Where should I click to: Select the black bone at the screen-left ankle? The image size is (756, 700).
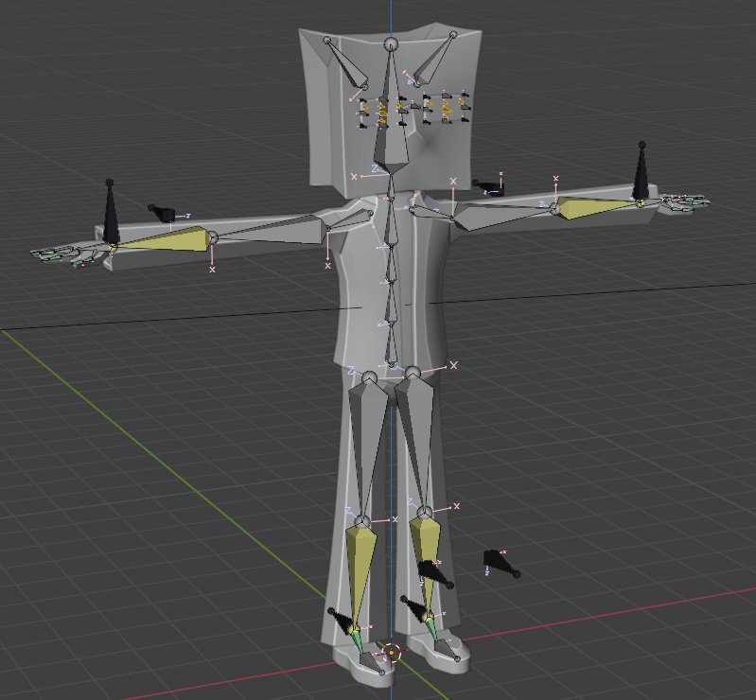(343, 621)
